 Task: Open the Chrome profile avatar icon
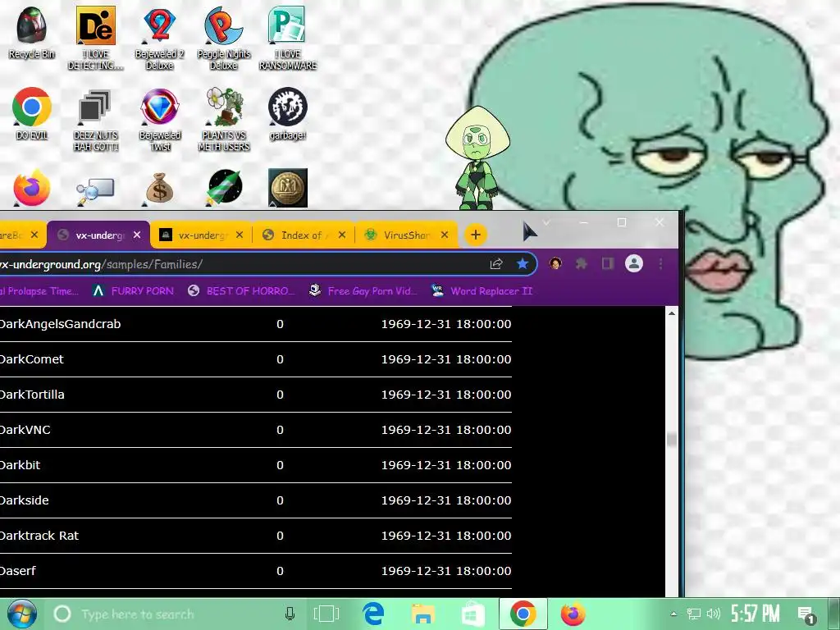(634, 263)
